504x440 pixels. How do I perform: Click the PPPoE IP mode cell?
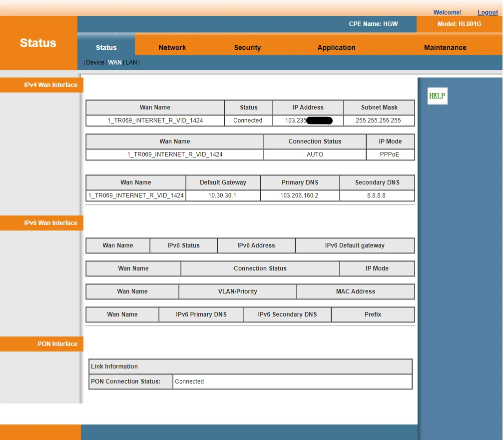[x=390, y=154]
